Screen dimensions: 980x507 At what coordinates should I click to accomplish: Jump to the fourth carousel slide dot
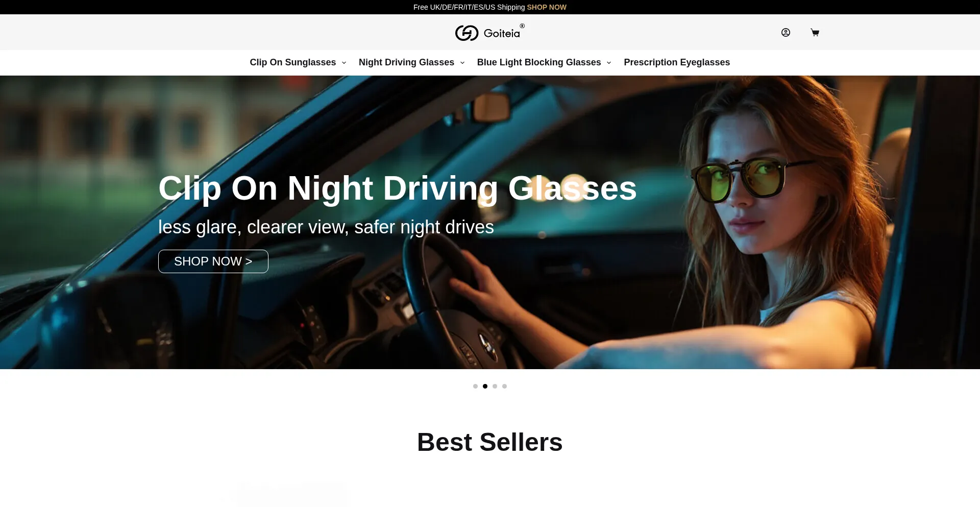click(x=504, y=386)
